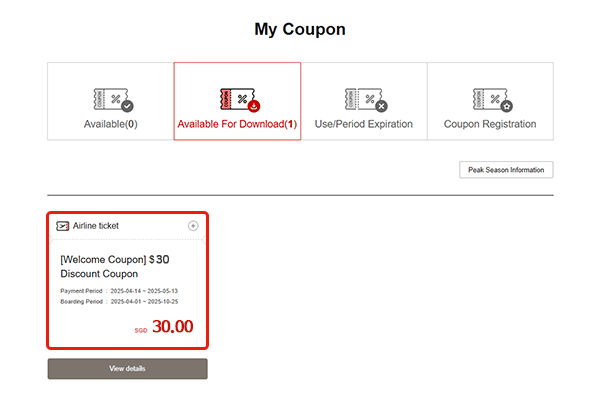Go to the Coupon Registration tab
Viewport: 606px width, 400px height.
pyautogui.click(x=490, y=125)
